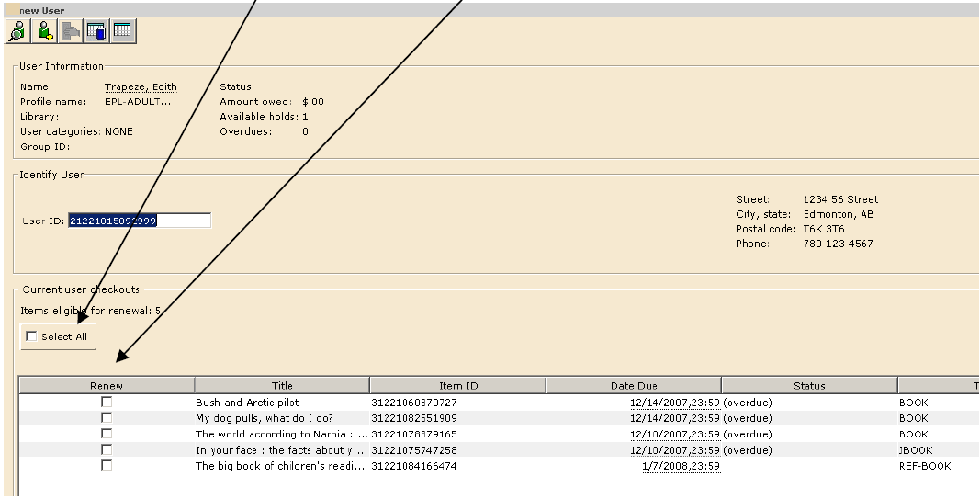Image resolution: width=980 pixels, height=499 pixels.
Task: Click the add new user icon
Action: coord(44,30)
